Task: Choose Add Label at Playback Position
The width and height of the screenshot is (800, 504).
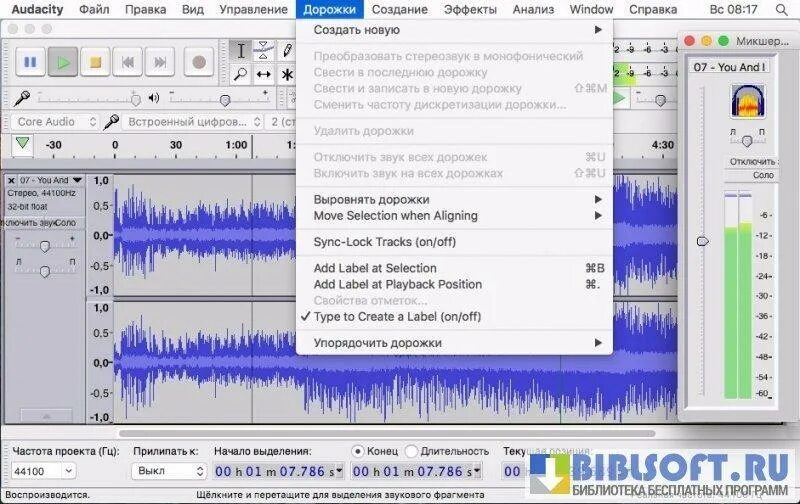Action: (454, 284)
